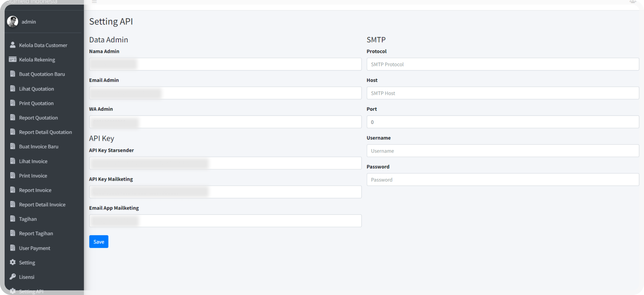The image size is (644, 295).
Task: Click the admin profile avatar
Action: [12, 22]
